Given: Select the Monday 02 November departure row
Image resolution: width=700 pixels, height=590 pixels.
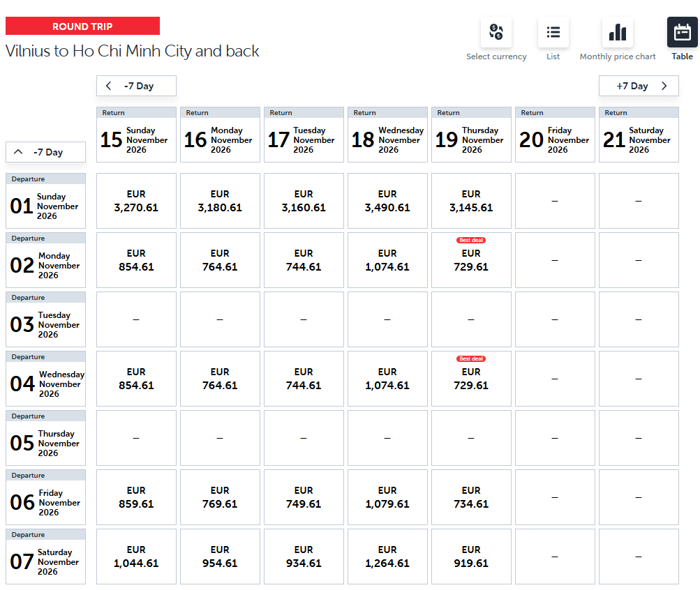Looking at the screenshot, I should click(45, 260).
